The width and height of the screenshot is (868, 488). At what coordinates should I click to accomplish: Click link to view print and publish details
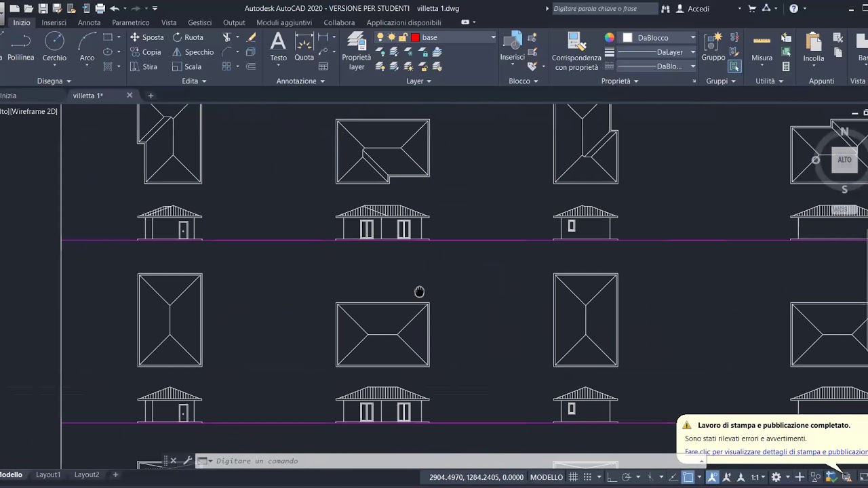point(776,452)
